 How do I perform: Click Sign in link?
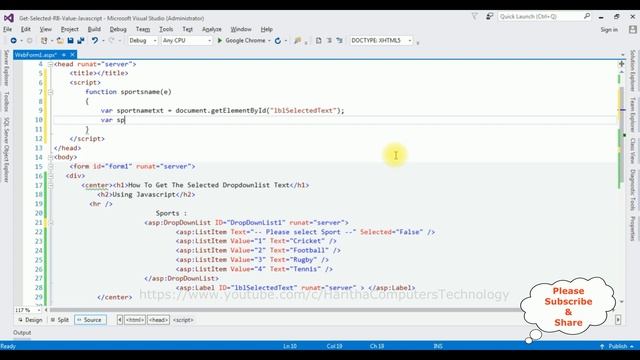click(x=609, y=29)
